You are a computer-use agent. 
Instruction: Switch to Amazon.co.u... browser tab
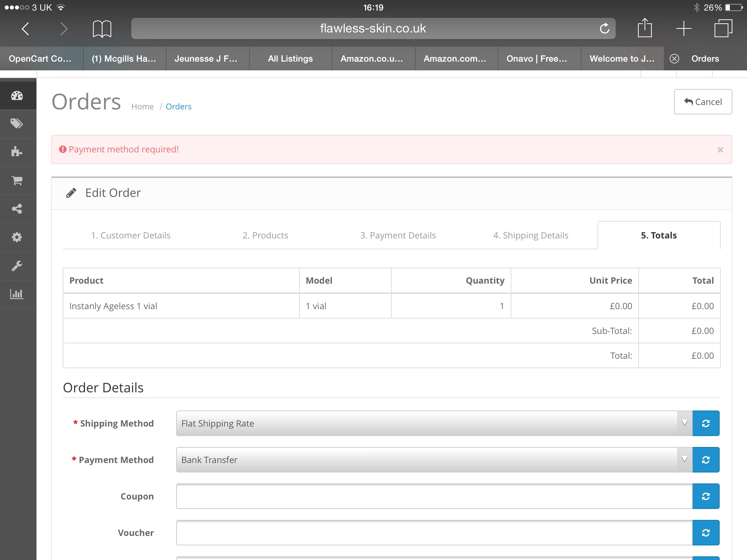[373, 59]
